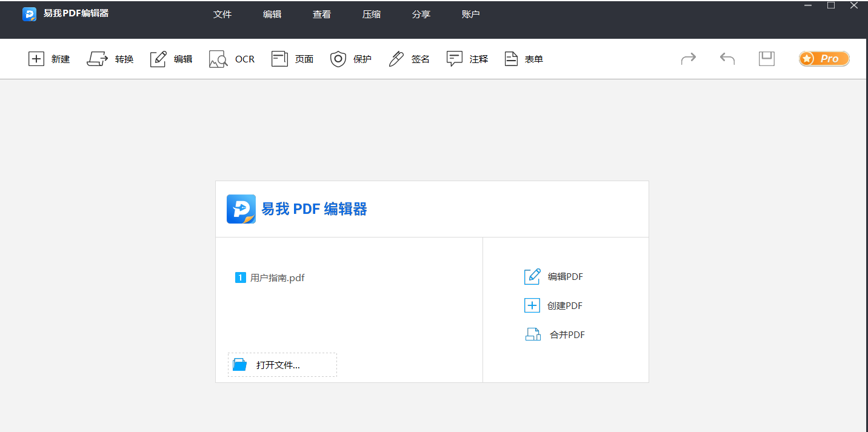Open the 编辑 (Edit) menu in menu bar
This screenshot has height=432, width=868.
point(272,15)
